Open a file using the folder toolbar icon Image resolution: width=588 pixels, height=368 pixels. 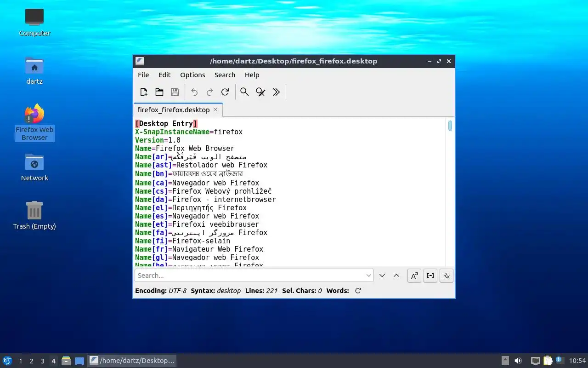(159, 92)
